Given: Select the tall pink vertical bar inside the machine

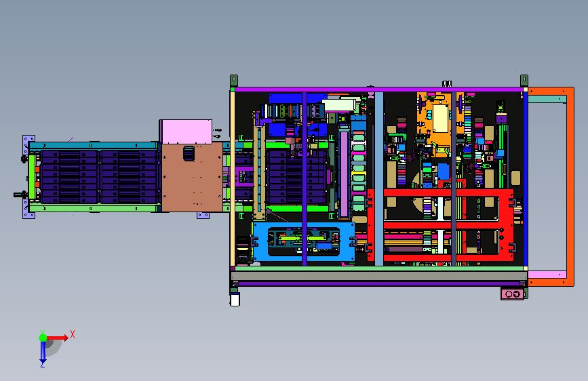Looking at the screenshot, I should point(344,174).
